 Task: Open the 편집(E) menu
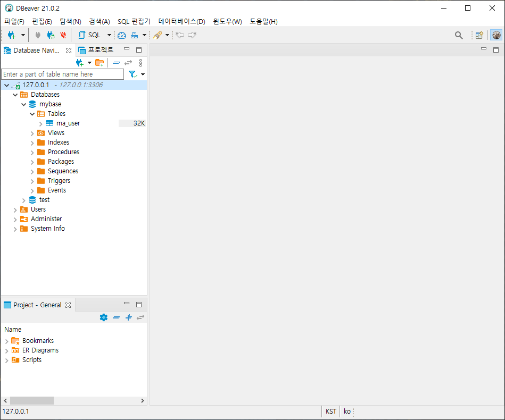click(42, 22)
